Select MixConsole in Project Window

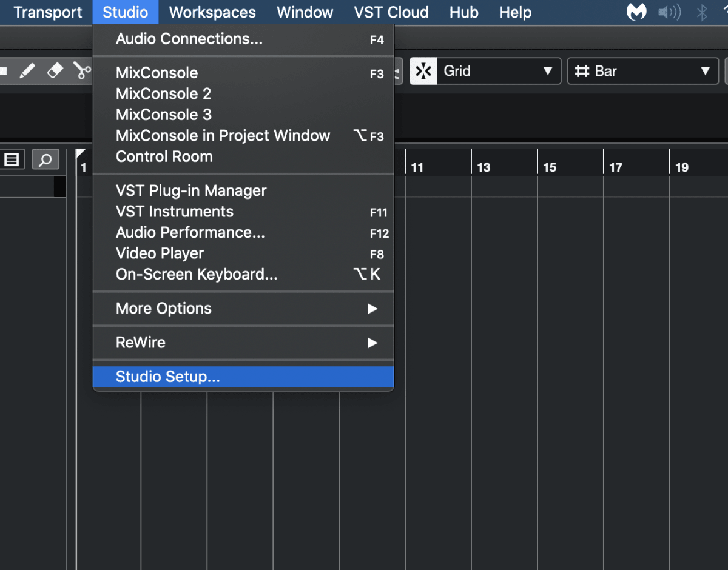[x=243, y=135]
